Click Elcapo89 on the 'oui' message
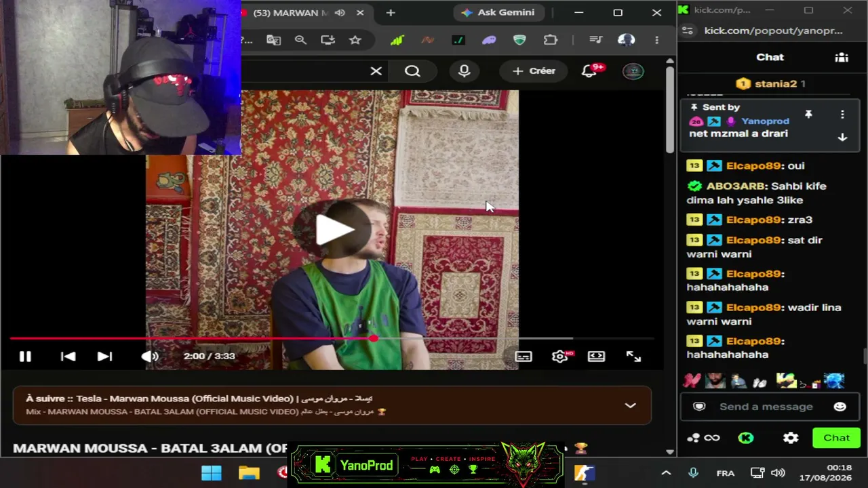The height and width of the screenshot is (488, 868). pyautogui.click(x=753, y=165)
